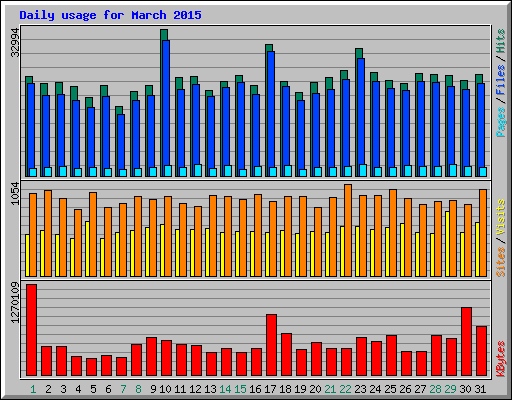Click the 'Pages / Files / Hits' legend
This screenshot has width=512, height=400.
500,83
